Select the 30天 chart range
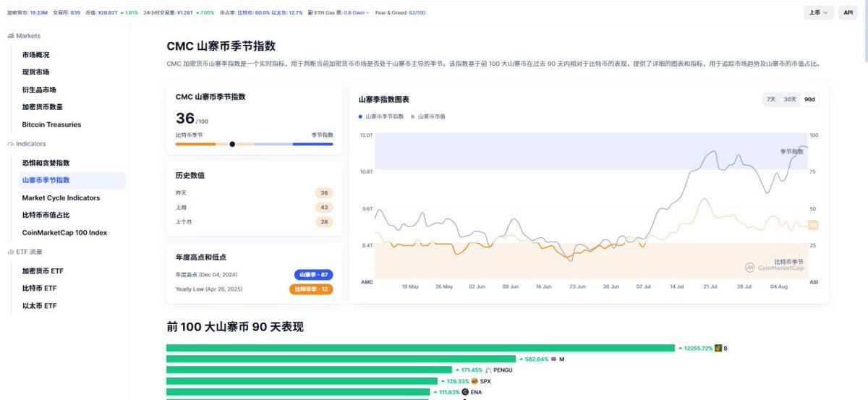Viewport: 868px width, 400px height. [x=790, y=99]
